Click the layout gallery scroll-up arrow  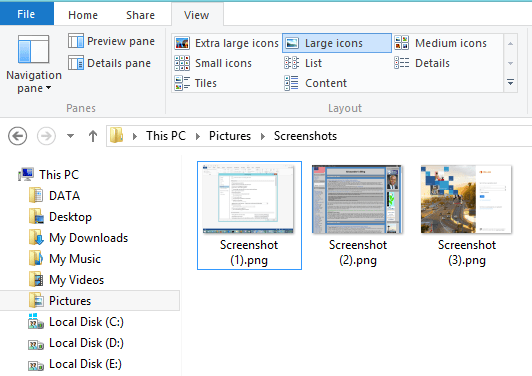click(x=510, y=43)
